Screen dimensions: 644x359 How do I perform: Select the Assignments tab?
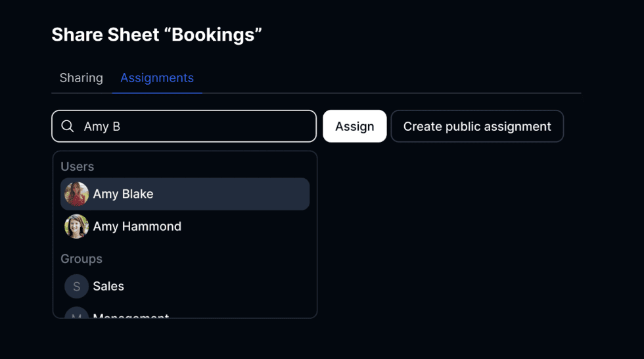click(x=156, y=78)
